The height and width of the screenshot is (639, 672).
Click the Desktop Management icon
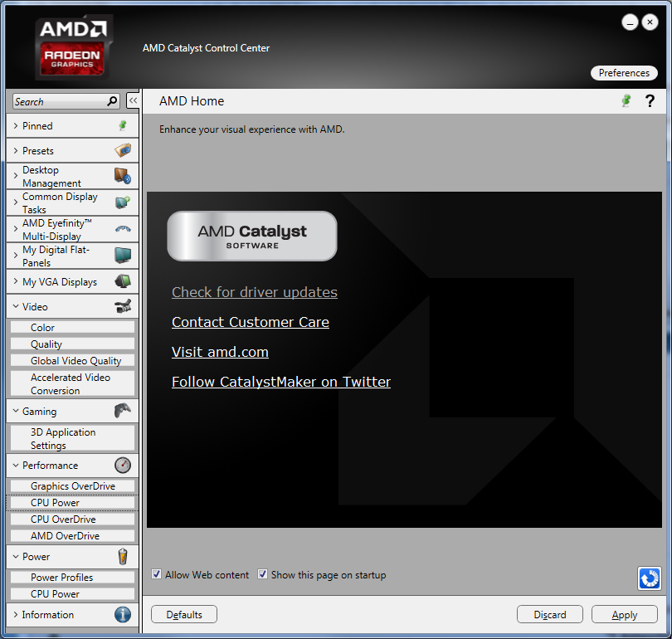[x=123, y=176]
